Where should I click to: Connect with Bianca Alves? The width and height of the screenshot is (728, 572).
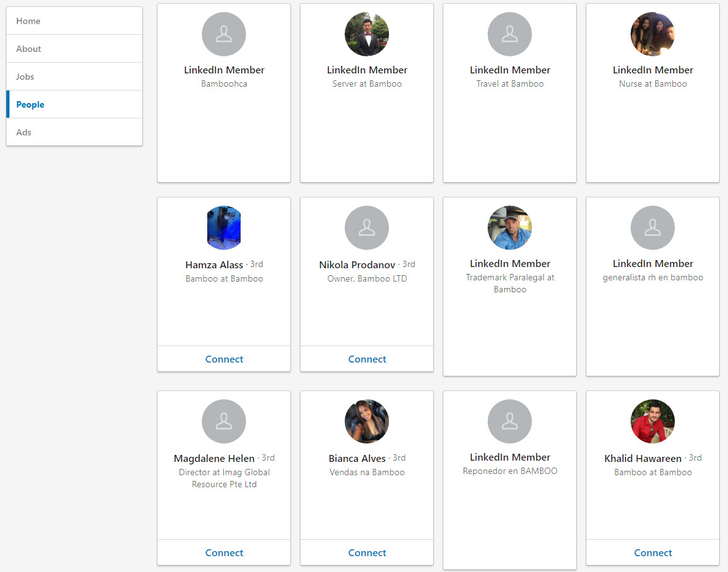pos(367,552)
